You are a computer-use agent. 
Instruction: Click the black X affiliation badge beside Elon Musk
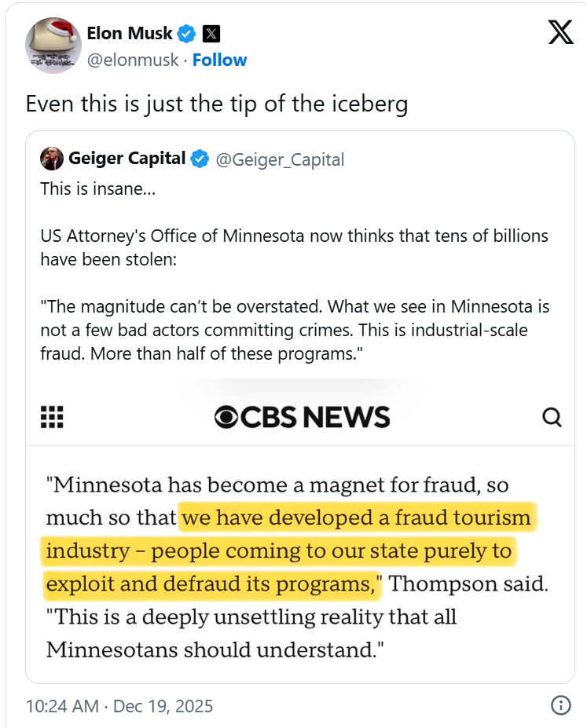(x=211, y=34)
